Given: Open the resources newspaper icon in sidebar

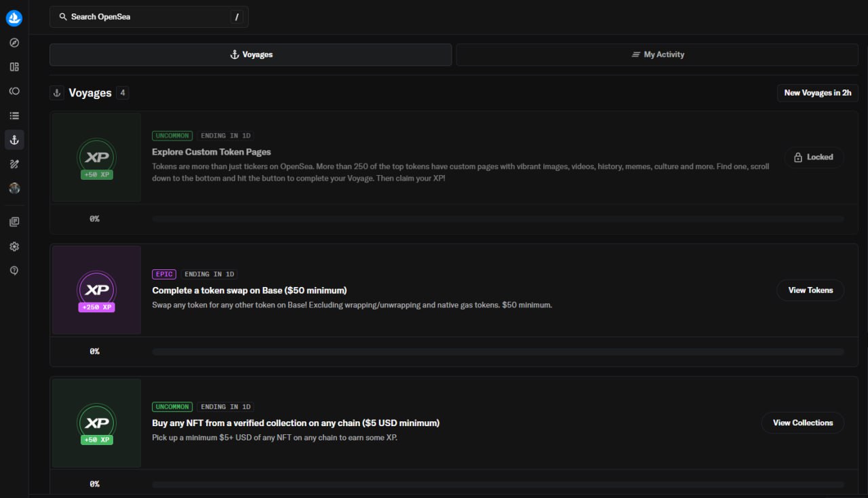Looking at the screenshot, I should [14, 222].
